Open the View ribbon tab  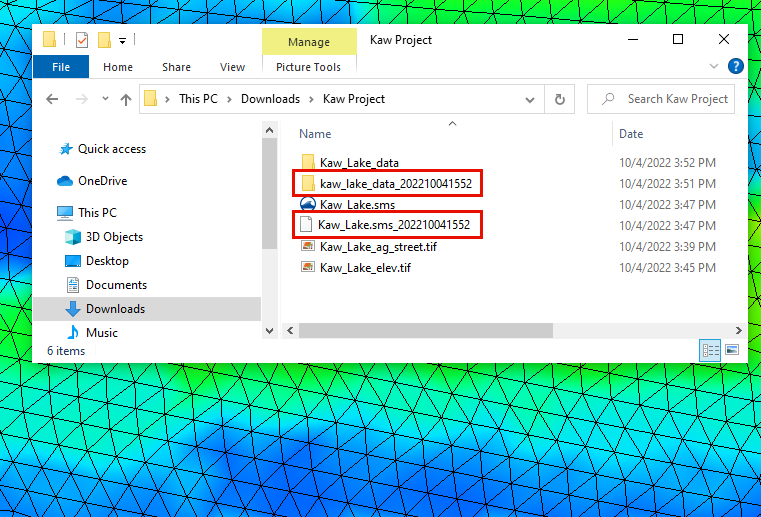(x=232, y=67)
